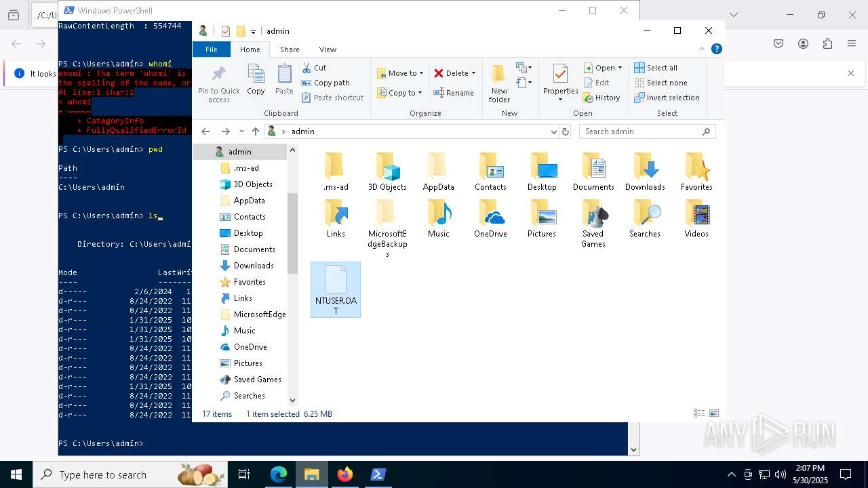Image resolution: width=868 pixels, height=488 pixels.
Task: Click Select all in ribbon
Action: pyautogui.click(x=656, y=68)
